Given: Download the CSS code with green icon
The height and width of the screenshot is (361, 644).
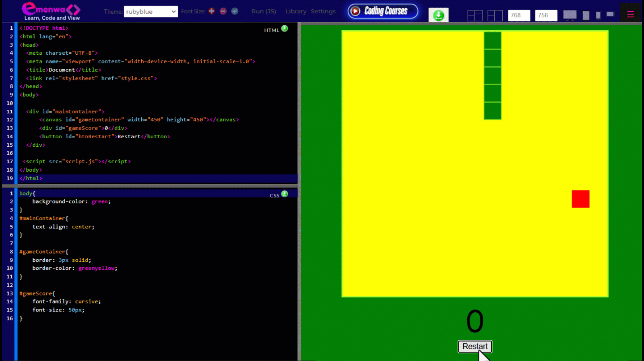Looking at the screenshot, I should pos(285,194).
